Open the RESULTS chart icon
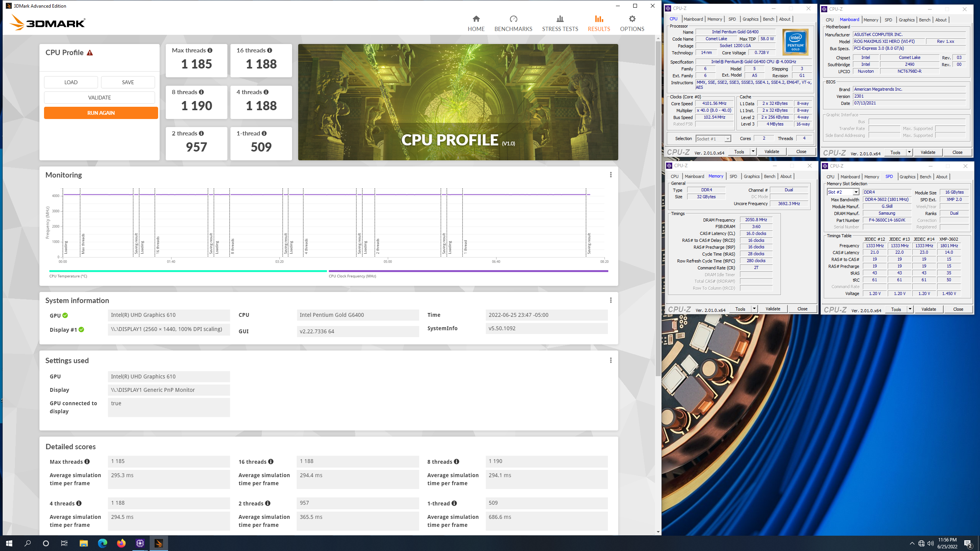Viewport: 980px width, 551px height. click(599, 19)
